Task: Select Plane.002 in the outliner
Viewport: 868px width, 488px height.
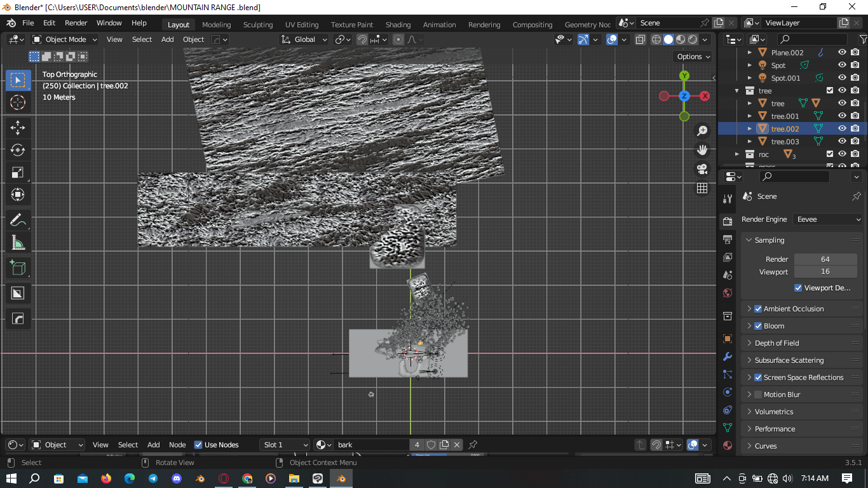Action: pyautogui.click(x=787, y=52)
